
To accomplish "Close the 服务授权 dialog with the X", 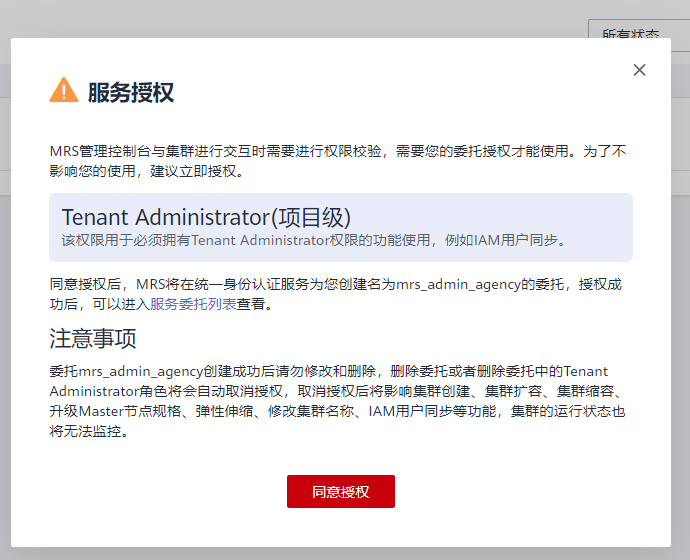I will [x=640, y=70].
